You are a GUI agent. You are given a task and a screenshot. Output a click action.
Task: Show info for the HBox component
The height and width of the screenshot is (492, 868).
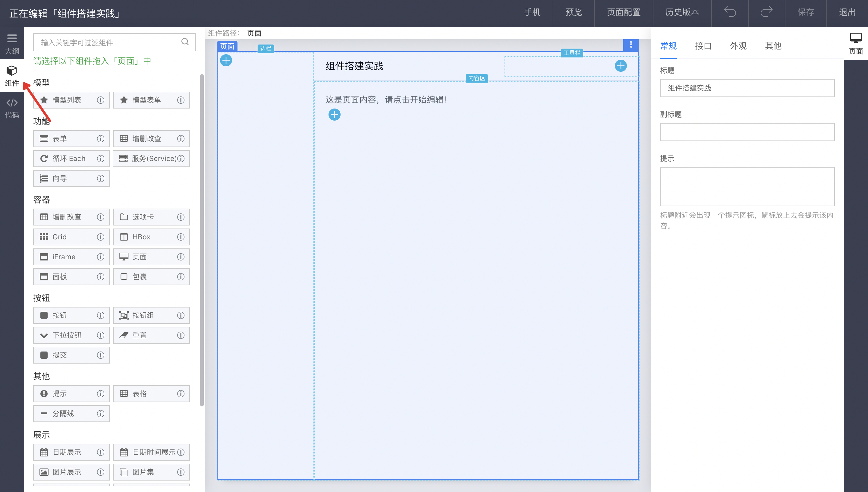[x=181, y=237]
